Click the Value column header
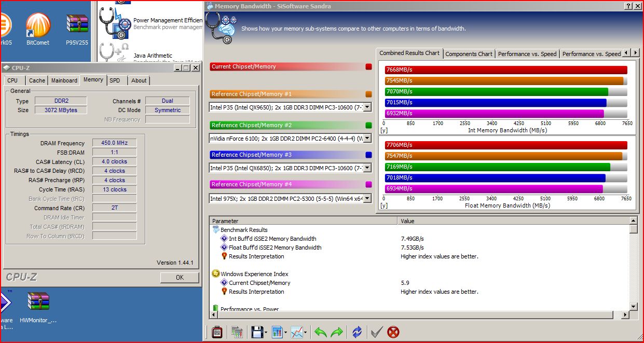The image size is (644, 343). click(514, 221)
